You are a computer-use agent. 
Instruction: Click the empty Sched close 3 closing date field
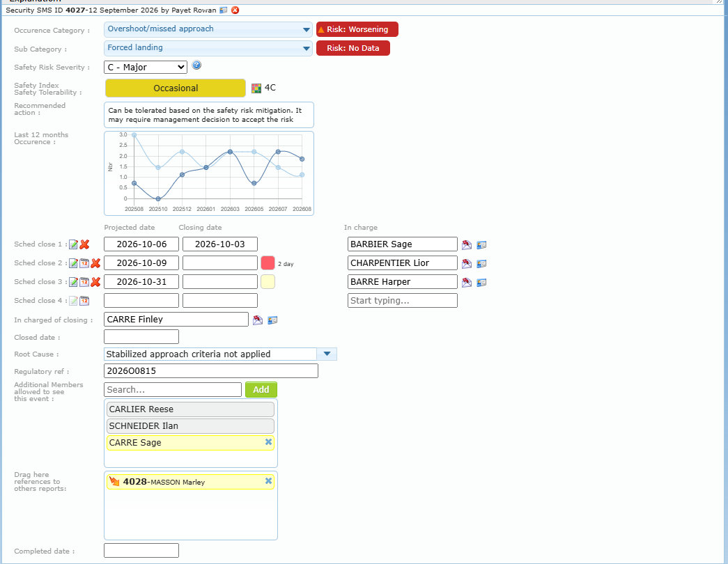[220, 282]
